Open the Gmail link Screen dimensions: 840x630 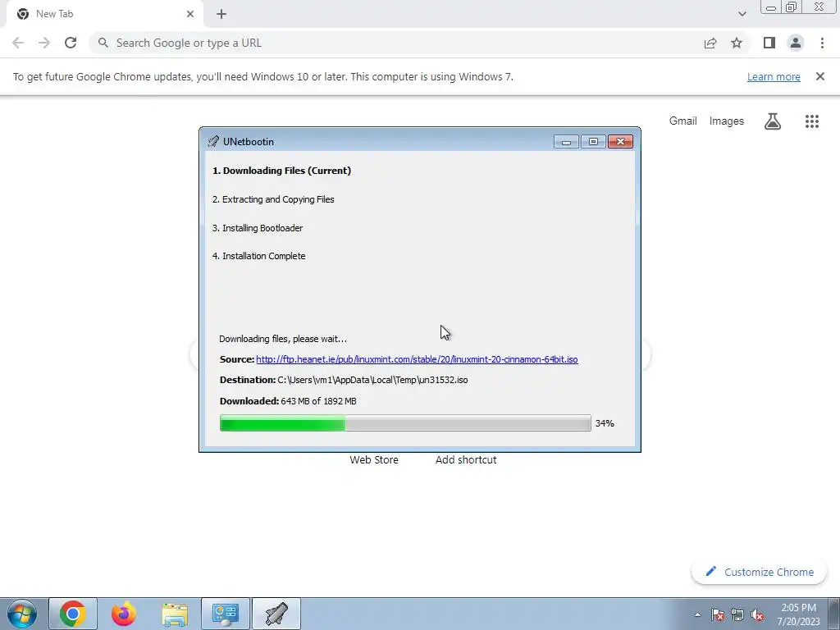683,121
